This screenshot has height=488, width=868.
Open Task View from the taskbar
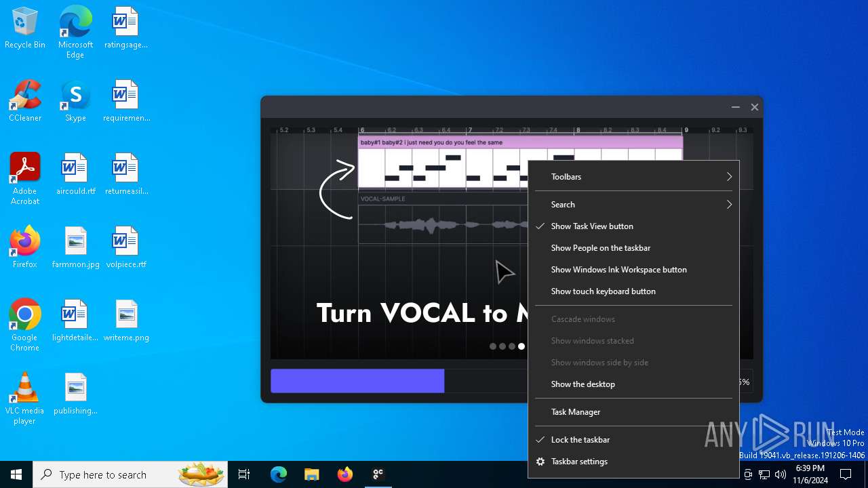(x=244, y=474)
